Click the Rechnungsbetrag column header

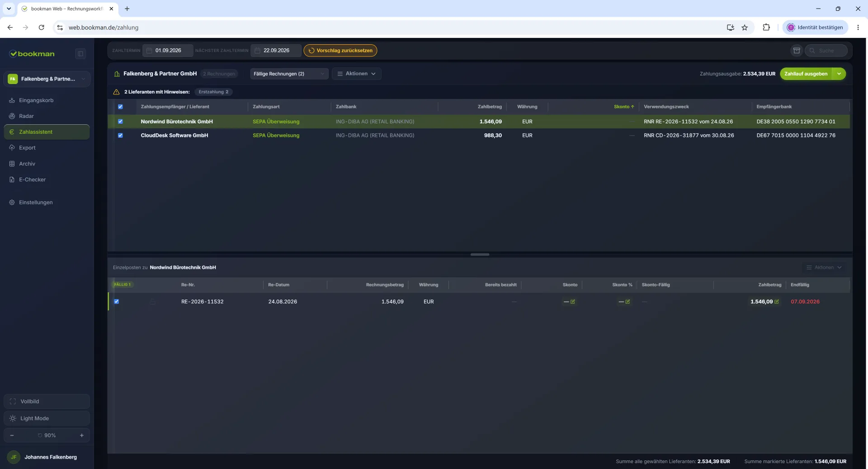[x=385, y=285]
